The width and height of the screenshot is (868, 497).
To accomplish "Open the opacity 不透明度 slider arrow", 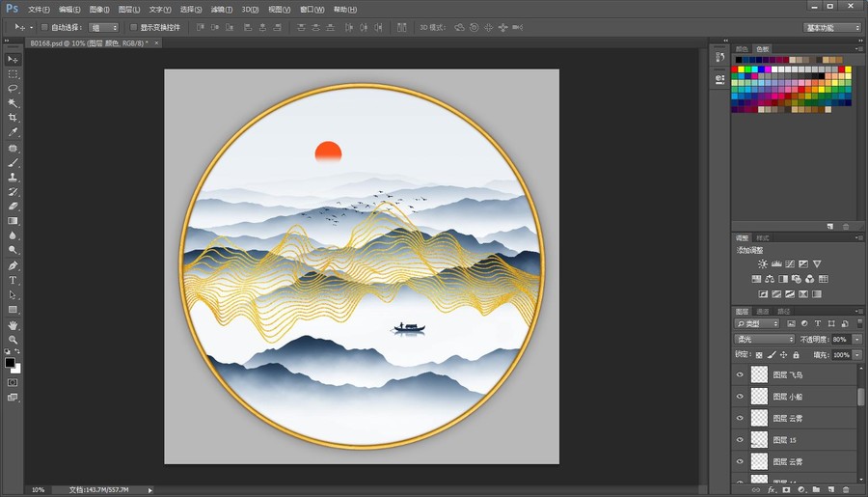I will point(857,339).
